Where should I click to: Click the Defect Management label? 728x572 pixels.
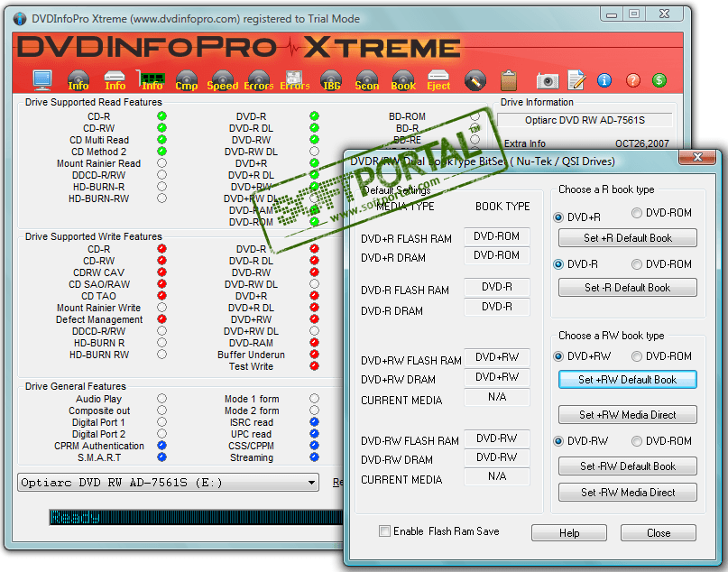[99, 319]
